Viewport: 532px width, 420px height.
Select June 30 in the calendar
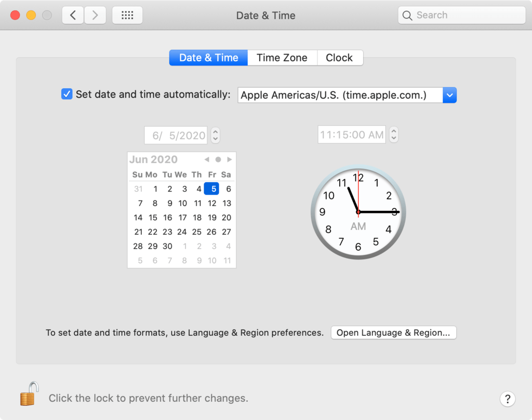point(167,246)
